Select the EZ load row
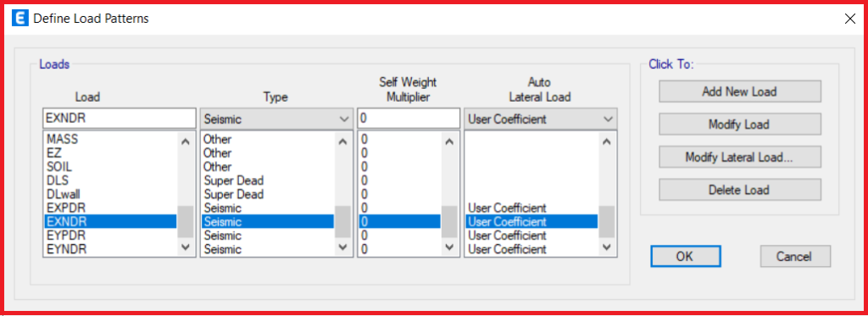This screenshot has height=316, width=868. (x=111, y=152)
